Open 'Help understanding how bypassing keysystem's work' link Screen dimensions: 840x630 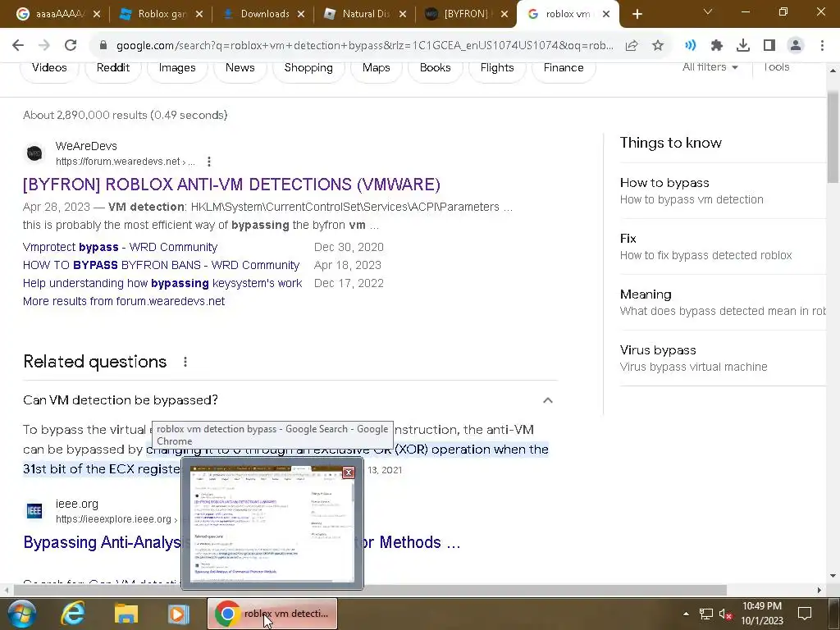(x=162, y=283)
